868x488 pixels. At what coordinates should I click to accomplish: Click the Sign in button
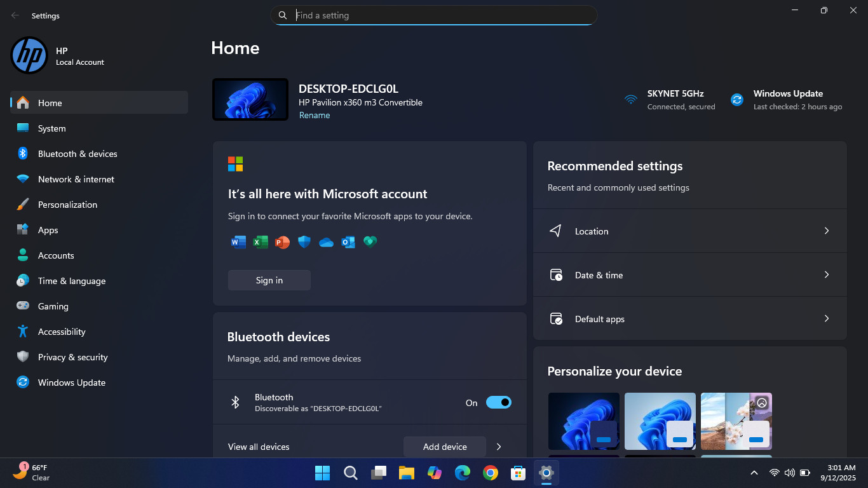269,280
